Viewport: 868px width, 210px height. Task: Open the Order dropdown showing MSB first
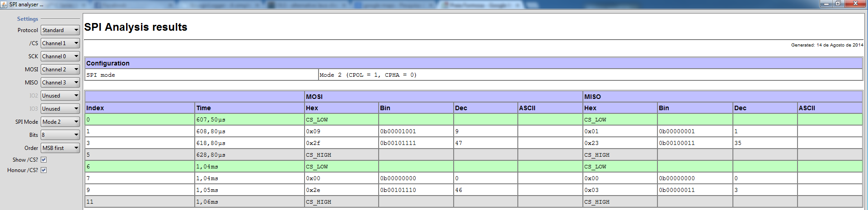point(60,148)
